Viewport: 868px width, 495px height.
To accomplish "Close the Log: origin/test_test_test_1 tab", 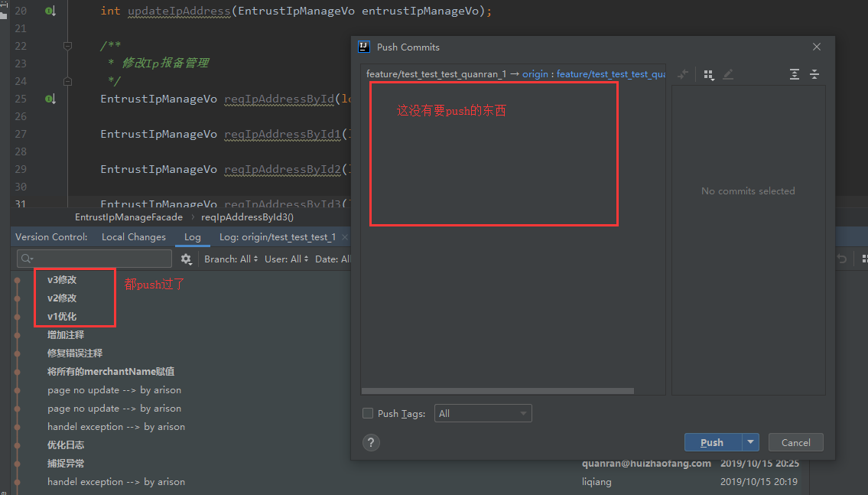I will [345, 237].
